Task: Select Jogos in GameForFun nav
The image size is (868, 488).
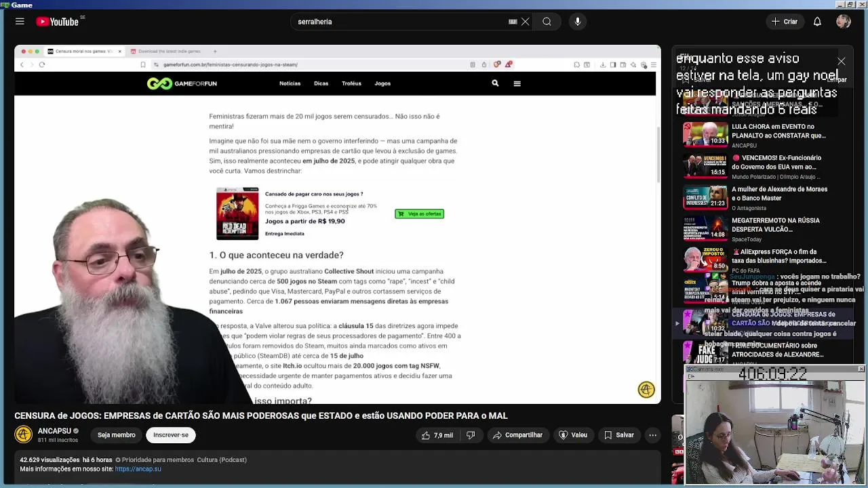Action: [x=382, y=83]
